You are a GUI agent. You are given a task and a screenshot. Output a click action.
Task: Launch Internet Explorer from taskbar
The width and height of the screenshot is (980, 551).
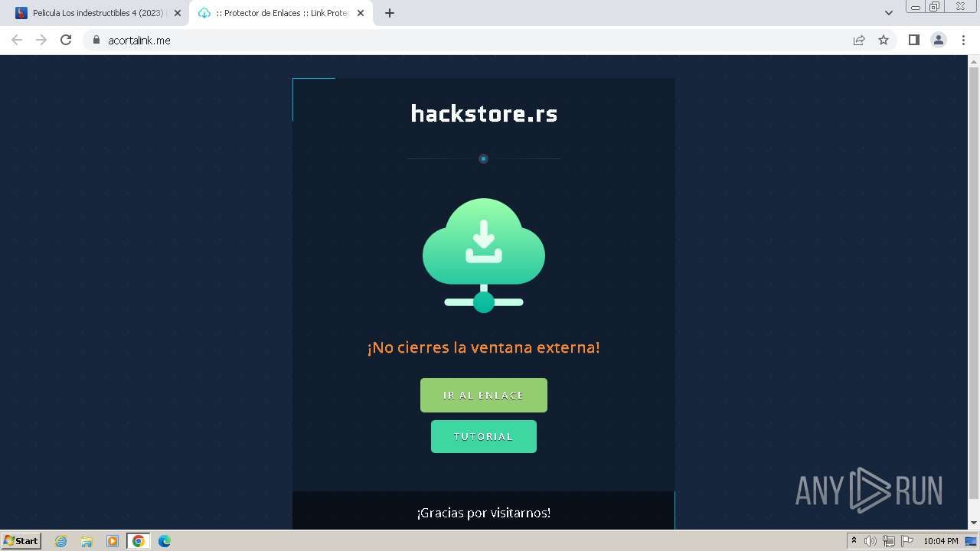point(60,541)
